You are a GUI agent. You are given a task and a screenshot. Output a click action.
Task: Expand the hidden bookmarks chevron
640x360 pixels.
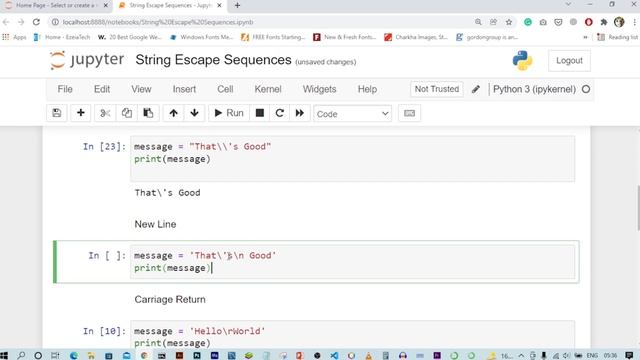coord(585,37)
